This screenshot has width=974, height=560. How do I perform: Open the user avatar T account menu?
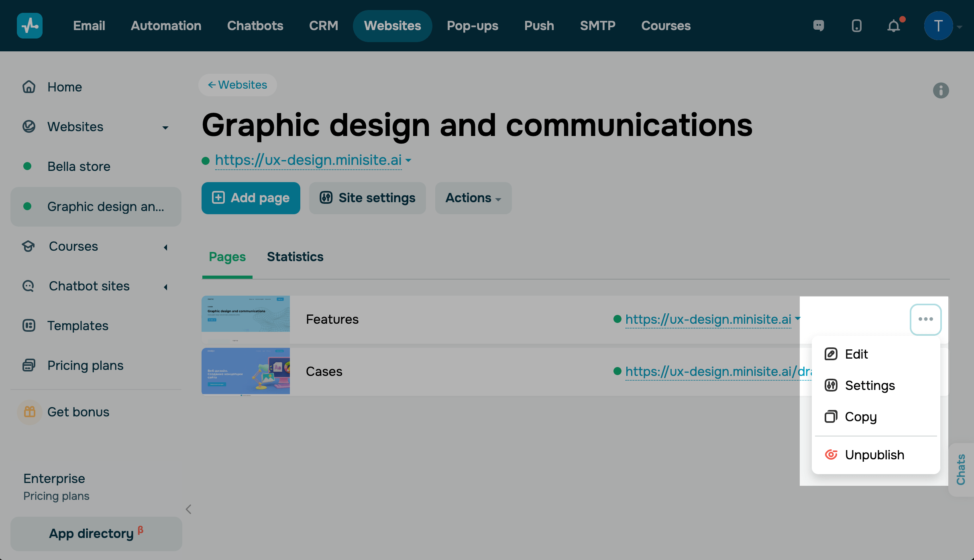pyautogui.click(x=938, y=26)
